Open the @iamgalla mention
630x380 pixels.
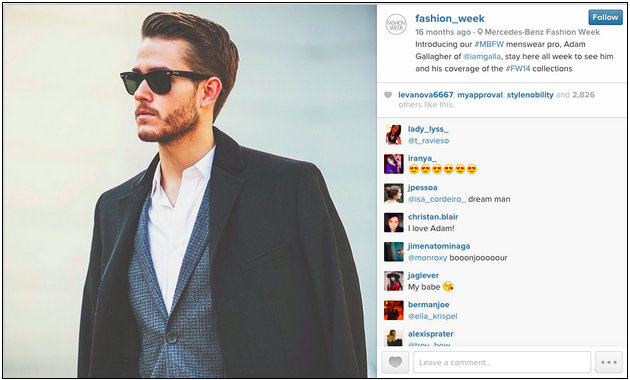click(x=482, y=57)
